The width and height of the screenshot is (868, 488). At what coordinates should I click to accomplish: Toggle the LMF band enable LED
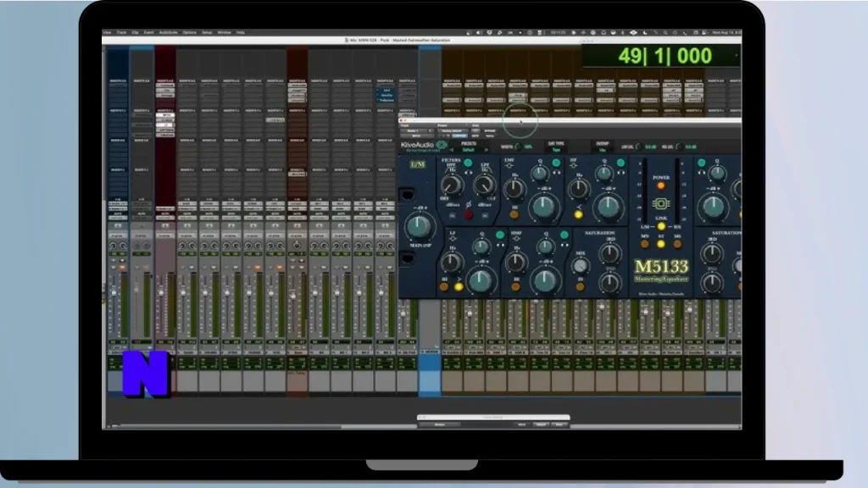click(556, 163)
